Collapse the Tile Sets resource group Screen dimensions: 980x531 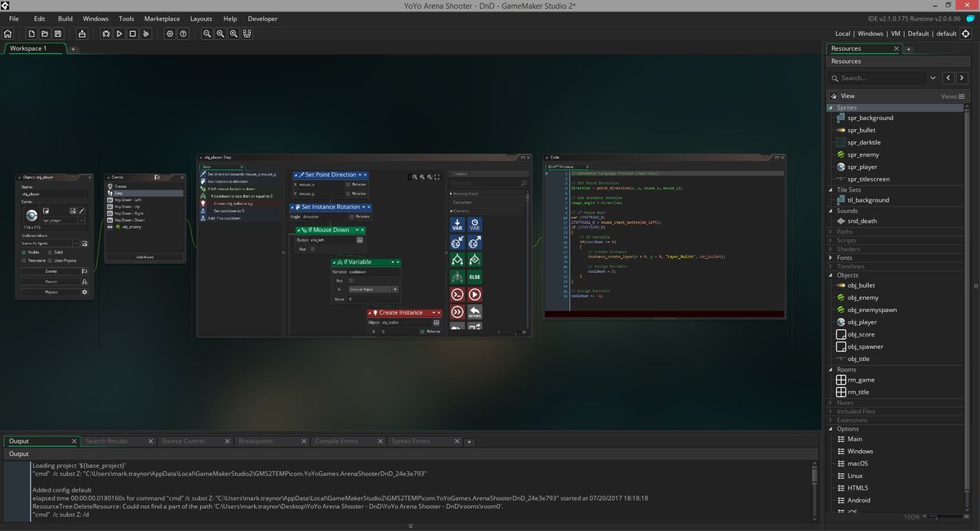click(831, 190)
